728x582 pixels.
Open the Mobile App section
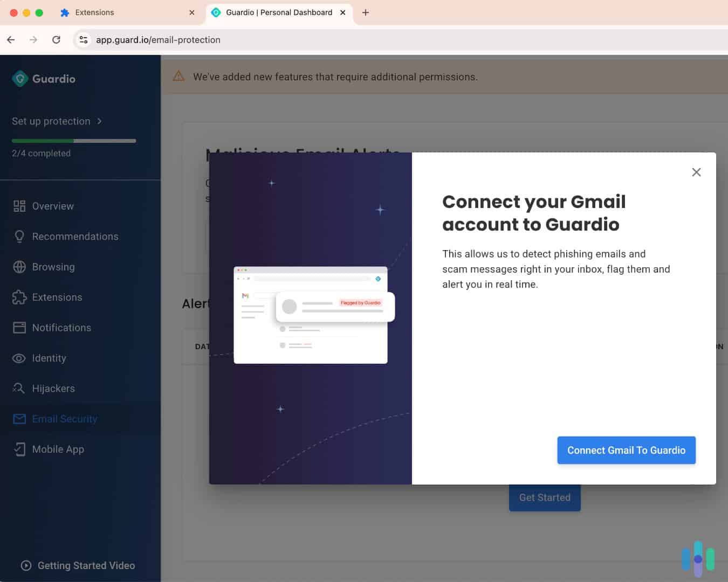point(58,449)
